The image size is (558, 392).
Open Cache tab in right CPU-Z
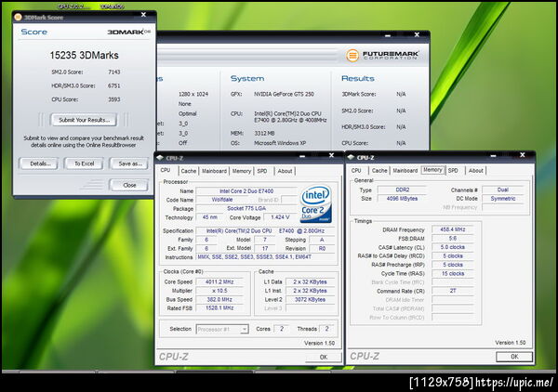(379, 171)
